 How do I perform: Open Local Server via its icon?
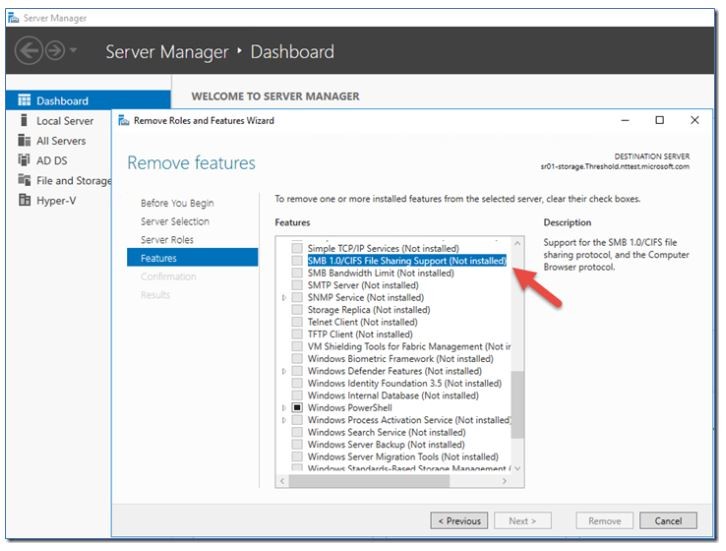pyautogui.click(x=23, y=121)
